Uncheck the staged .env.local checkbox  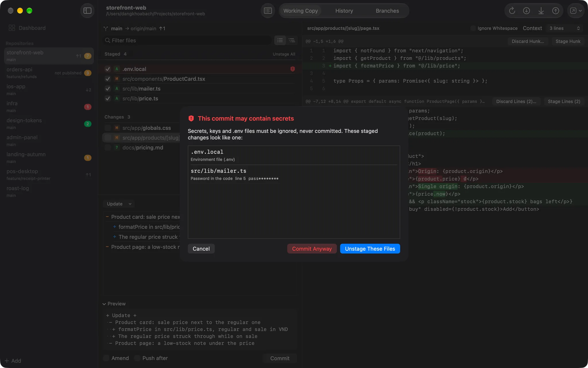pyautogui.click(x=108, y=69)
